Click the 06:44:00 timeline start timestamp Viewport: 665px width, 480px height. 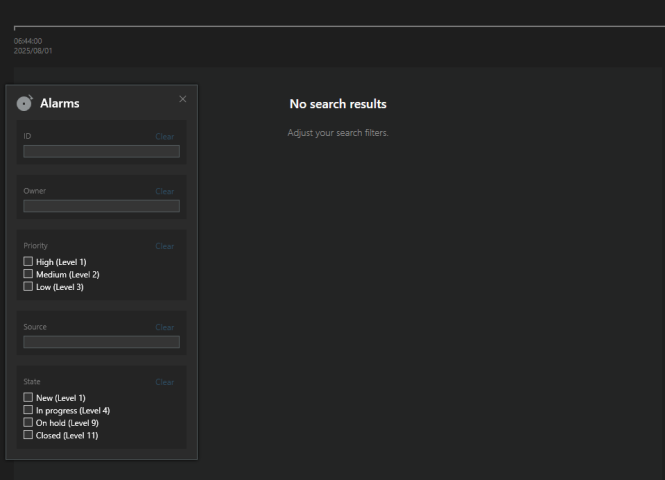tap(27, 41)
